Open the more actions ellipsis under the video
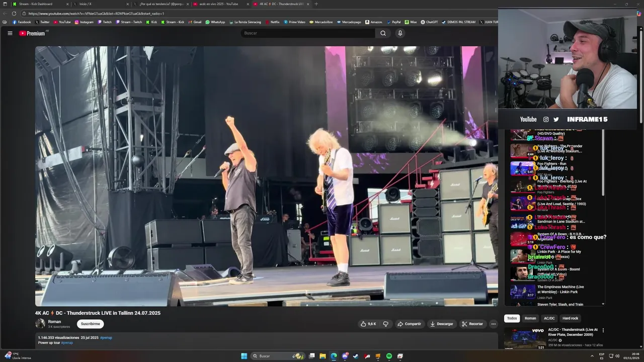This screenshot has height=362, width=644. [x=494, y=324]
